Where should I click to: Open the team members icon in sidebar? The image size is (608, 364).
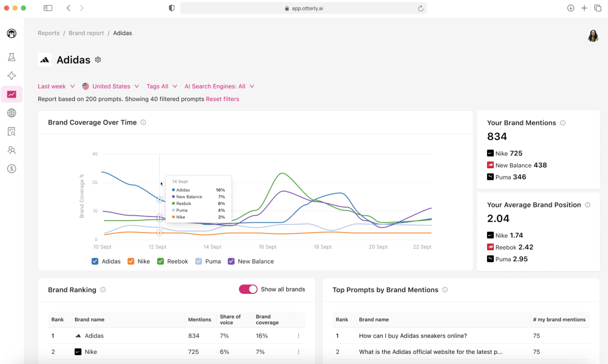click(11, 150)
